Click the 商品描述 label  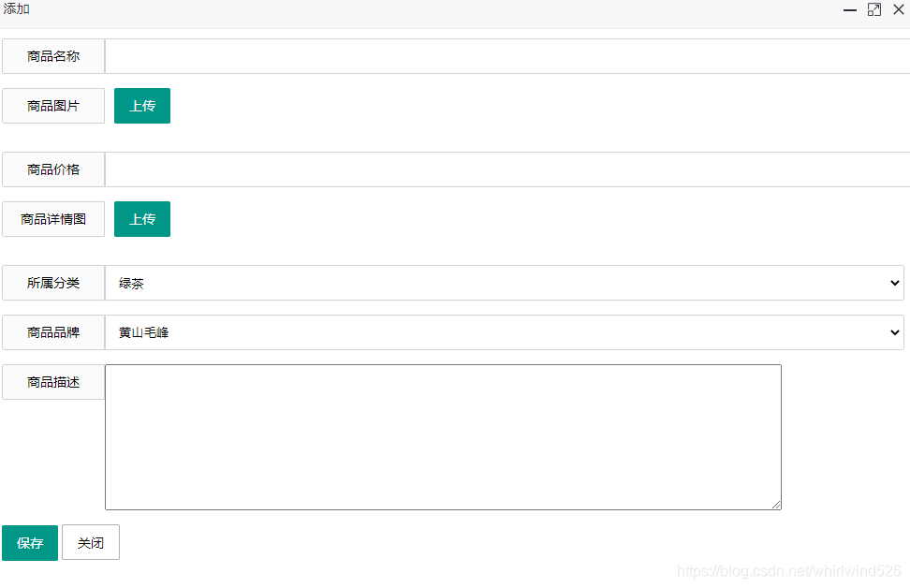(53, 382)
